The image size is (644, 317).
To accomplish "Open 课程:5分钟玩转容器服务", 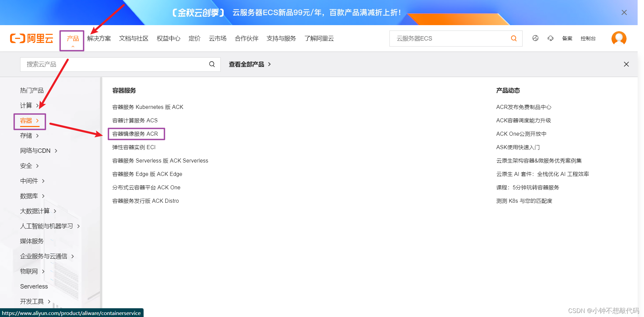I will [528, 188].
